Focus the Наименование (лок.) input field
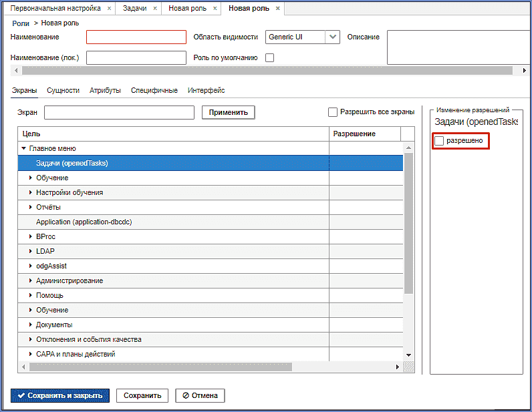The height and width of the screenshot is (412, 532). tap(136, 57)
